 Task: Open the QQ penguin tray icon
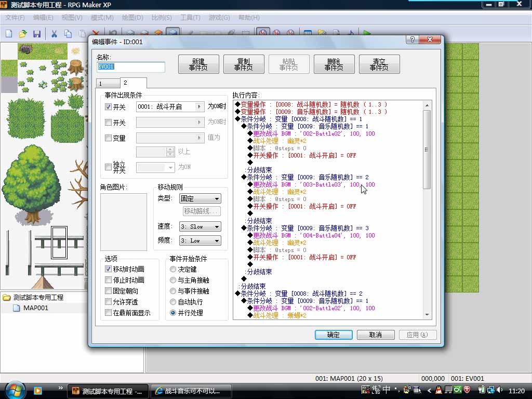[x=438, y=390]
